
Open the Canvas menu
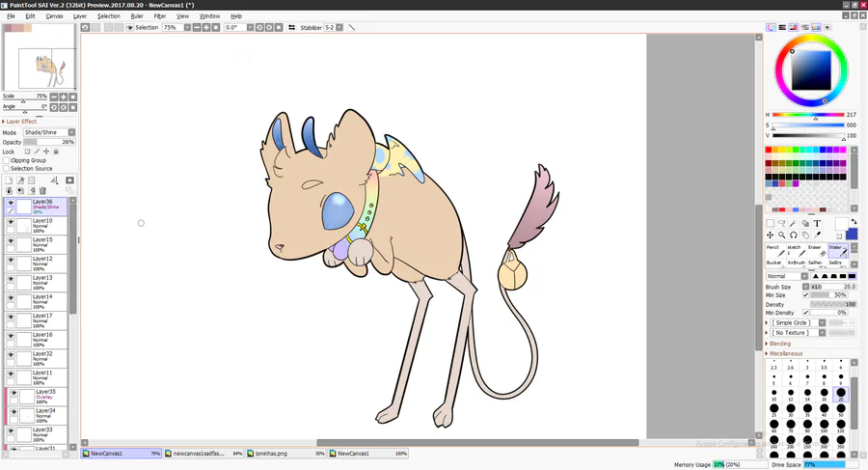pyautogui.click(x=54, y=16)
